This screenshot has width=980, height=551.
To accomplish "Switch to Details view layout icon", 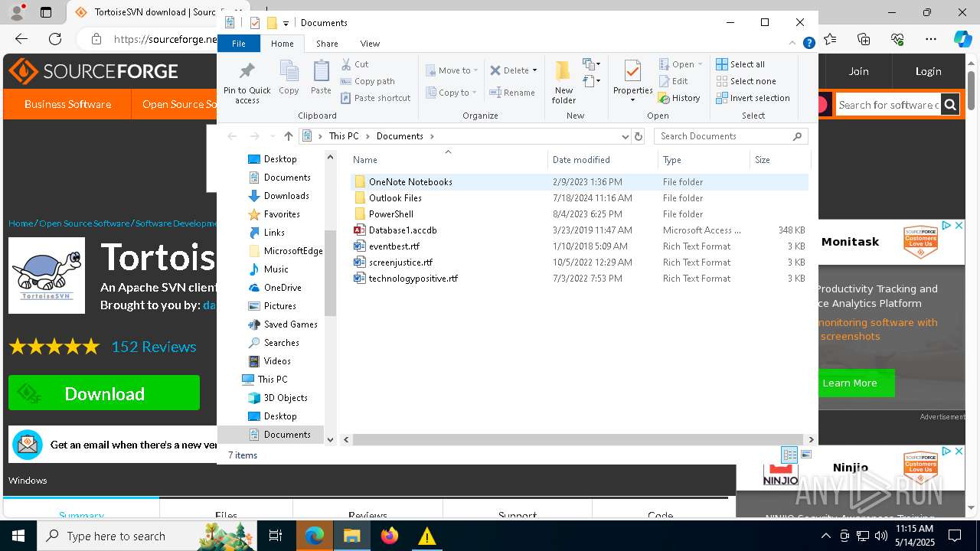I will pos(789,455).
